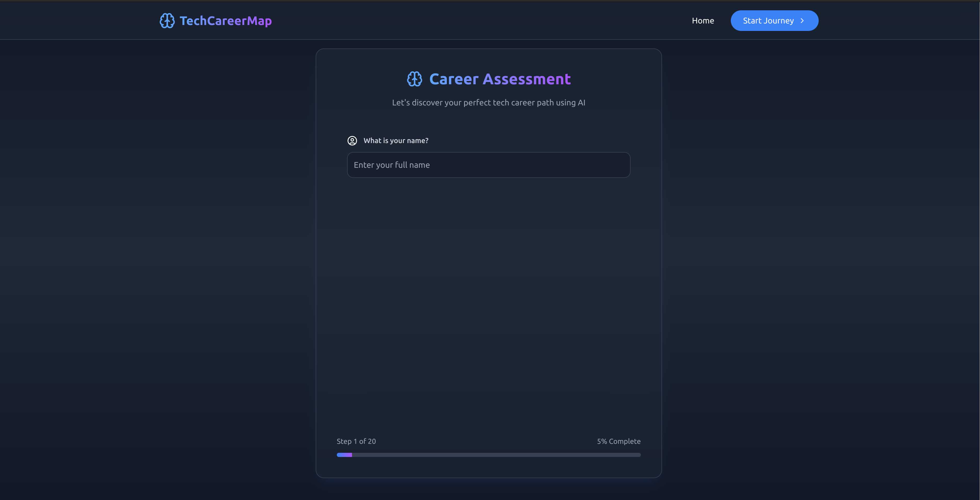Click the chevron arrow inside Start Journey
Screen dimensions: 980x500
coord(802,21)
